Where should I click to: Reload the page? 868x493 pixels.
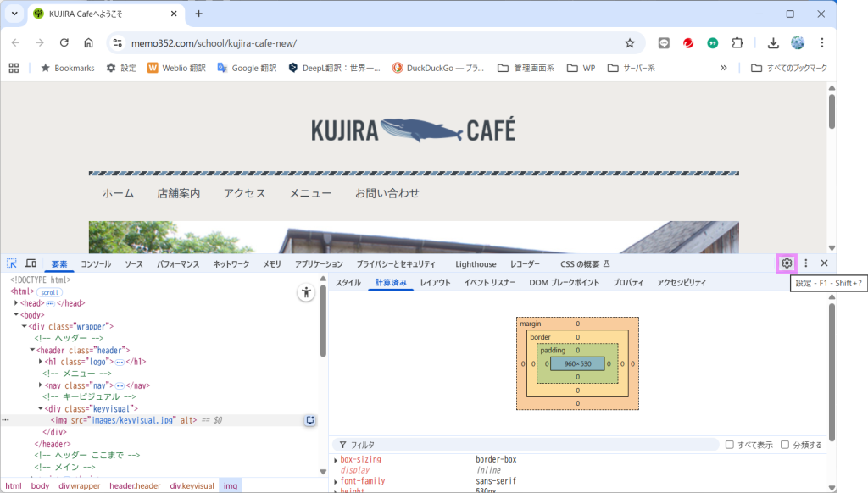click(64, 42)
